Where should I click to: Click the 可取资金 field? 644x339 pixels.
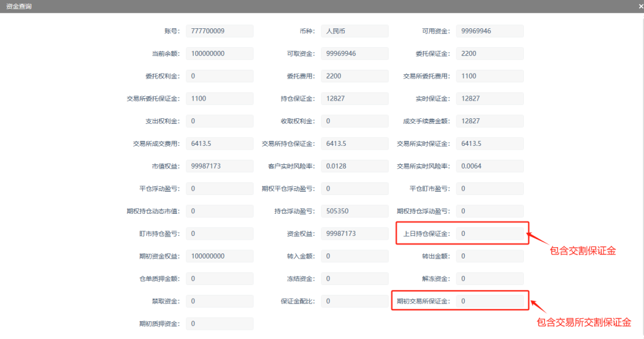355,53
